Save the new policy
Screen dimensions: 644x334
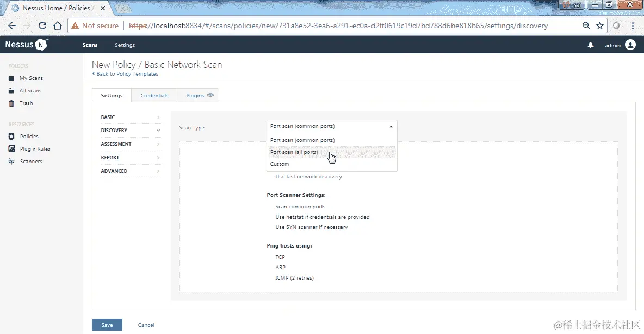[107, 325]
